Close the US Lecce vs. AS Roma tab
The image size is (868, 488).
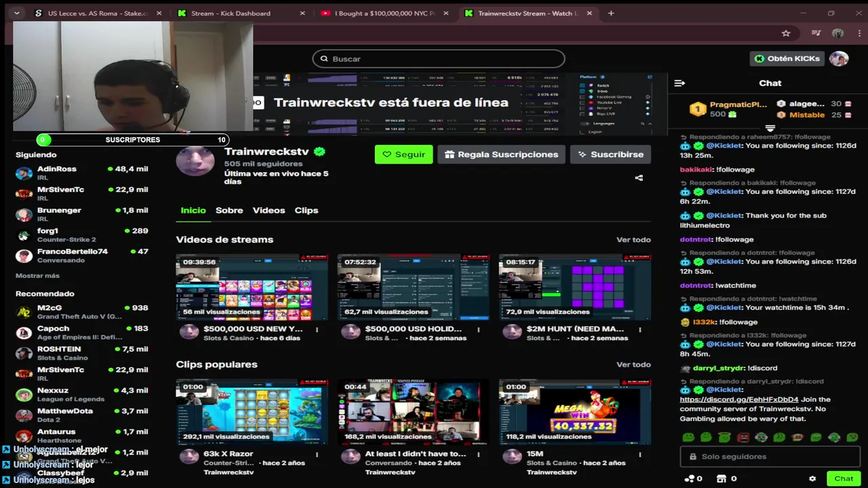click(159, 13)
